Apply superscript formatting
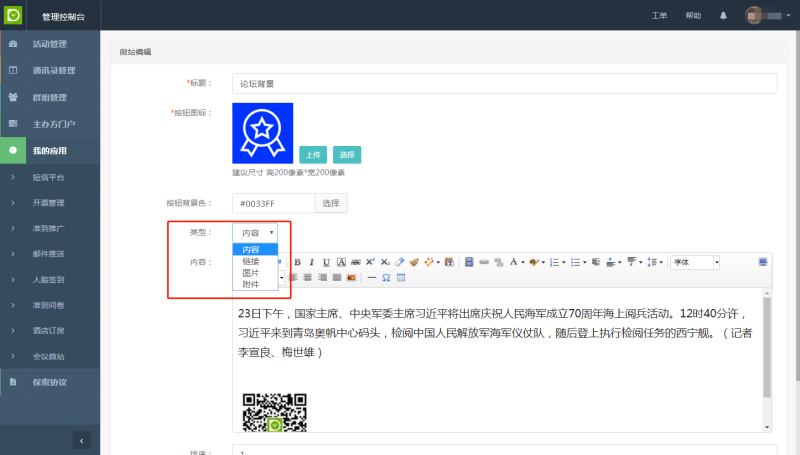The image size is (800, 455). [370, 262]
